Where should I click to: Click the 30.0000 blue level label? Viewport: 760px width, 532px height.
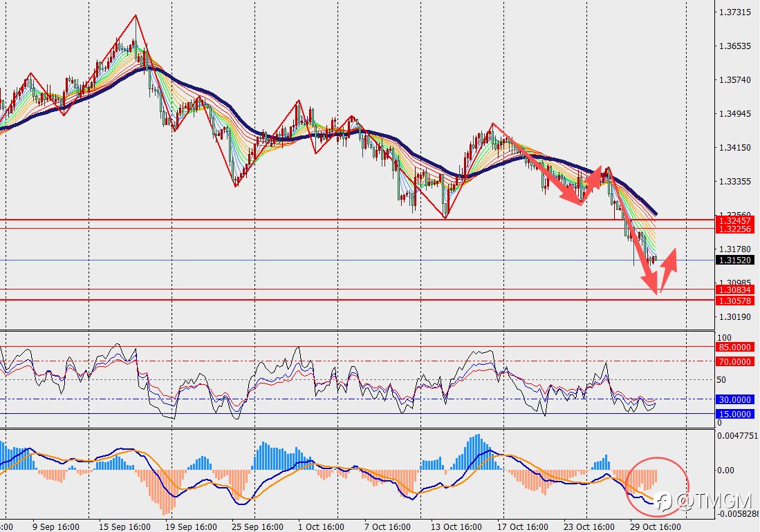pos(735,400)
